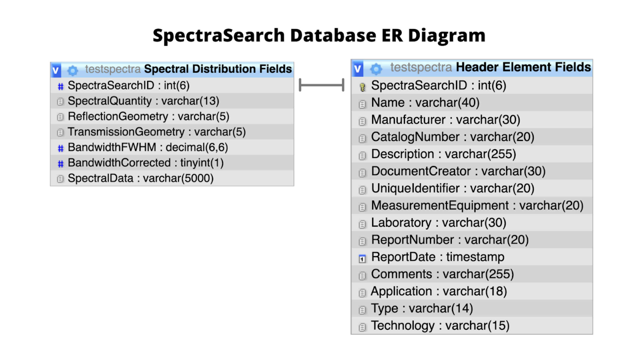The image size is (644, 358).
Task: Select the relationship line between tables
Action: point(322,85)
